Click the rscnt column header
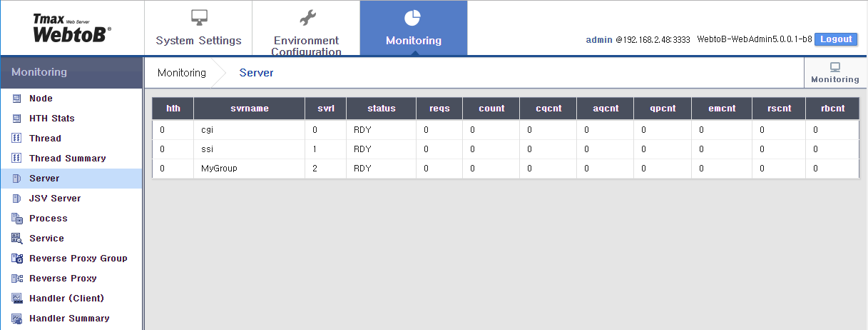Screen dimensions: 868x330 [x=779, y=109]
